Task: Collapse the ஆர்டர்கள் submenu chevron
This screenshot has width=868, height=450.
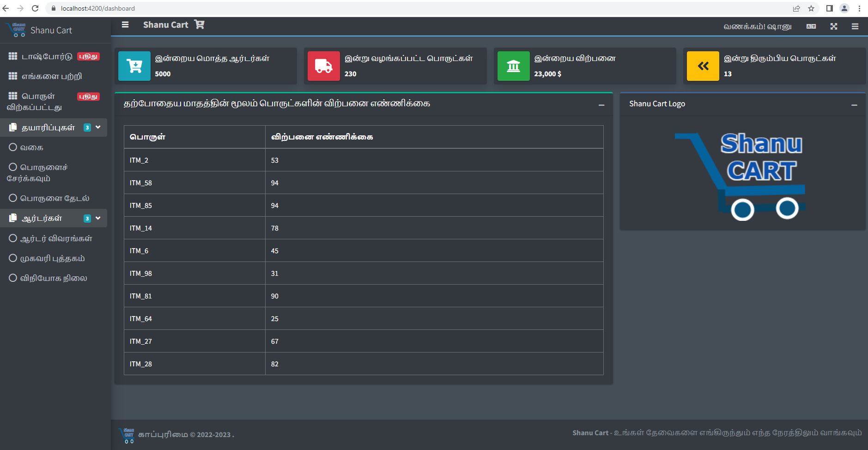Action: pos(98,218)
